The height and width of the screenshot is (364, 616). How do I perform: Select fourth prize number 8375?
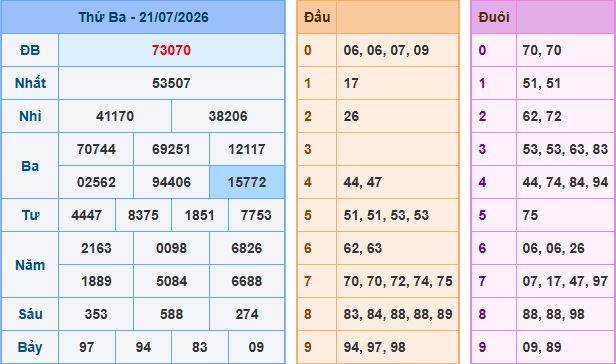[143, 215]
